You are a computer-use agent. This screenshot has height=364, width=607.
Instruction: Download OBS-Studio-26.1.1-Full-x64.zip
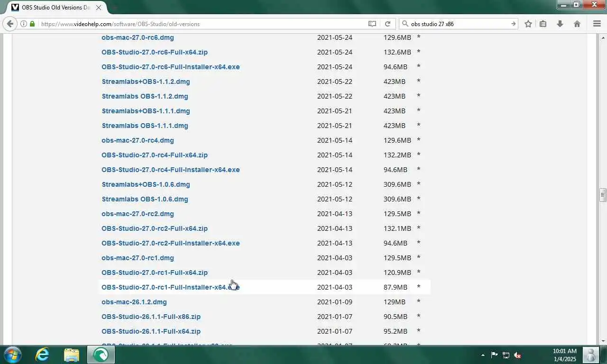[151, 331]
